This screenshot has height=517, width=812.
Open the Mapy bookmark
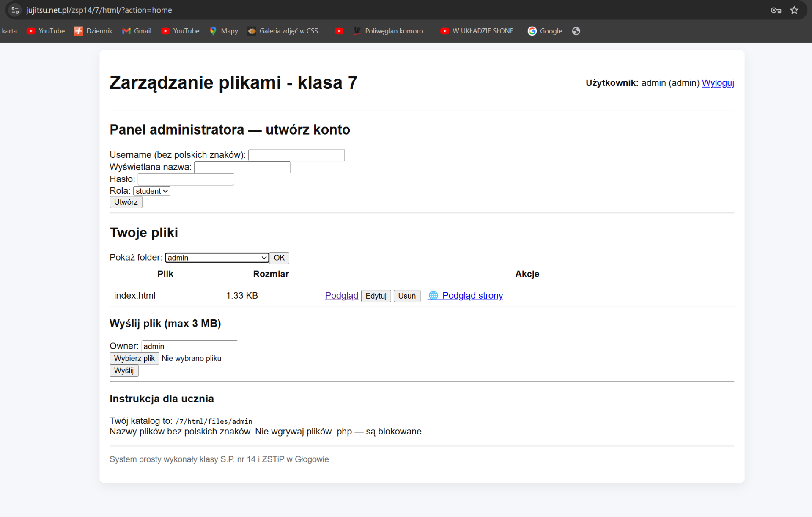pyautogui.click(x=224, y=31)
